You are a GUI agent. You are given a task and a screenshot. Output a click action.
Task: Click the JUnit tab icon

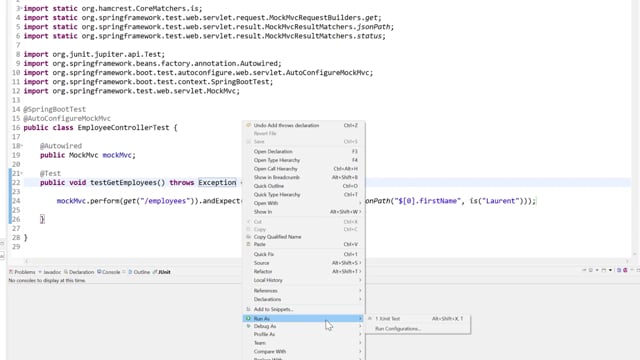click(x=155, y=272)
